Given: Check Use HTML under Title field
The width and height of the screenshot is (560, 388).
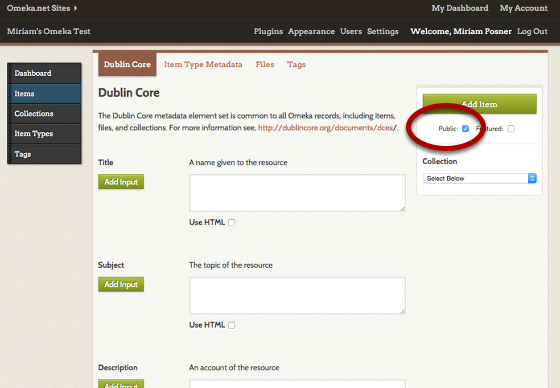Looking at the screenshot, I should coord(232,223).
